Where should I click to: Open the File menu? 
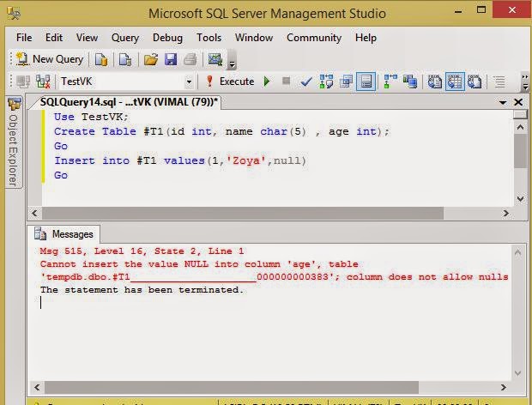pyautogui.click(x=24, y=38)
